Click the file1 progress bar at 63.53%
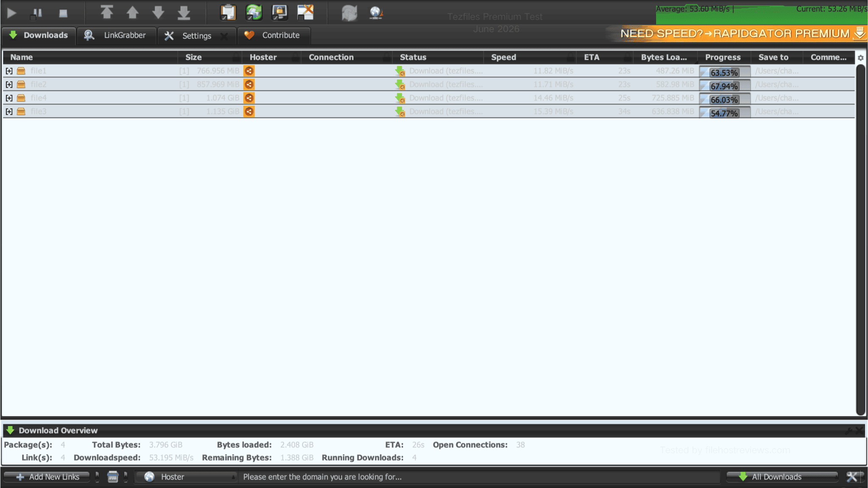Screen dimensions: 868x488 (x=725, y=72)
